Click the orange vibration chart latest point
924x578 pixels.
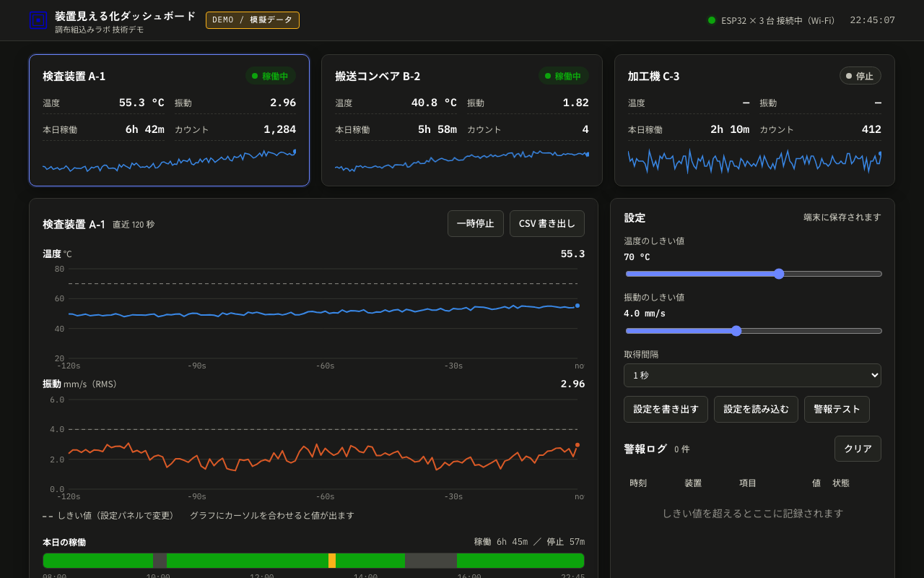(x=577, y=445)
